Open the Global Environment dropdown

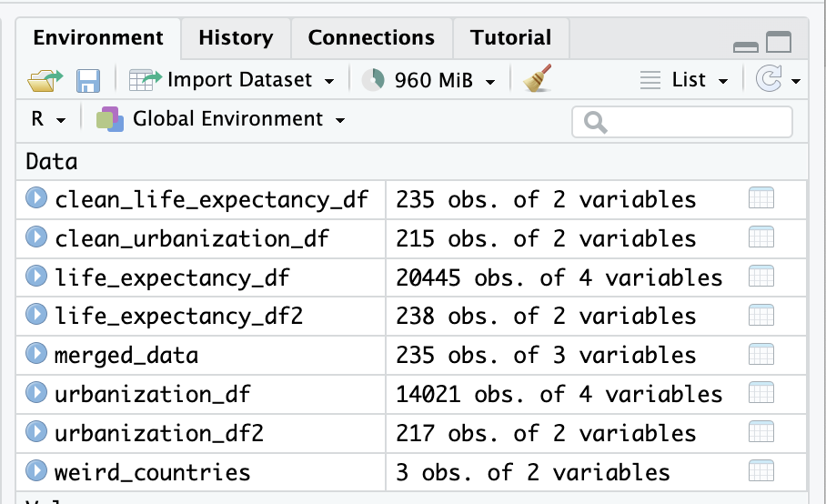pyautogui.click(x=221, y=119)
